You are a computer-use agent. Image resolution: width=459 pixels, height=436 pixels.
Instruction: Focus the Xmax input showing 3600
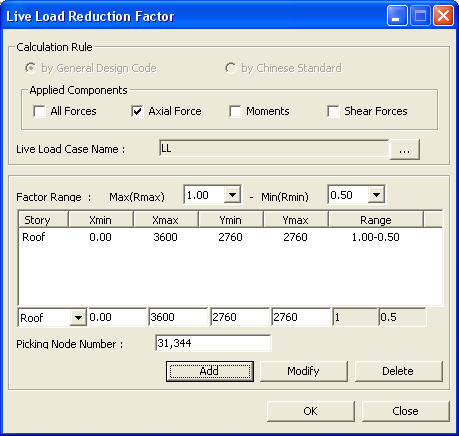[178, 317]
